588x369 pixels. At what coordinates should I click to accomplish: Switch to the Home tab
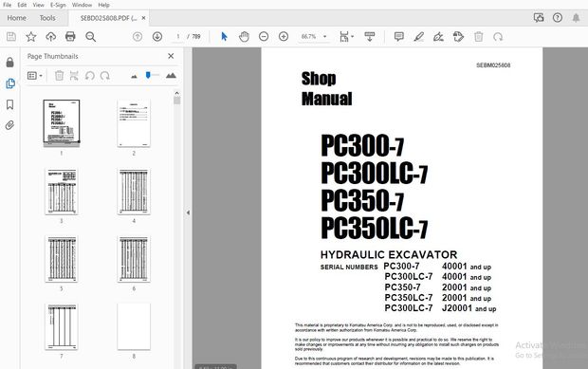click(16, 18)
